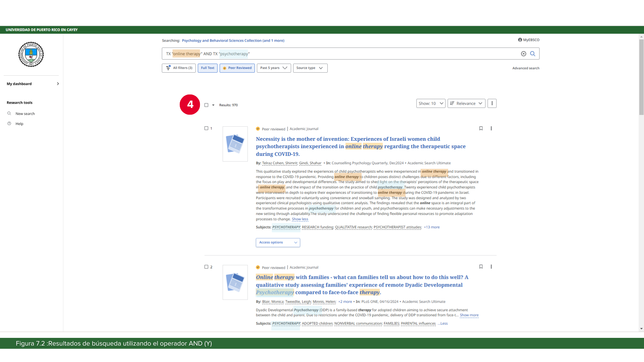Expand My dashboard in the sidebar
This screenshot has height=362, width=644.
point(33,84)
